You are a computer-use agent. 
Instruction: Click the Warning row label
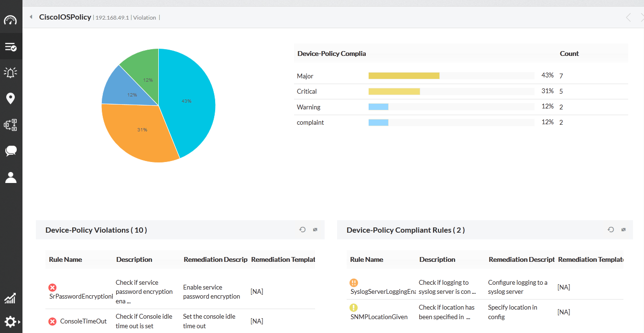(x=309, y=107)
